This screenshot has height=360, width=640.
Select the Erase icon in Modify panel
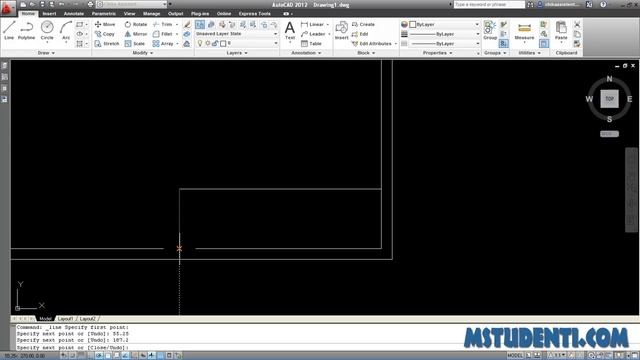coord(187,24)
